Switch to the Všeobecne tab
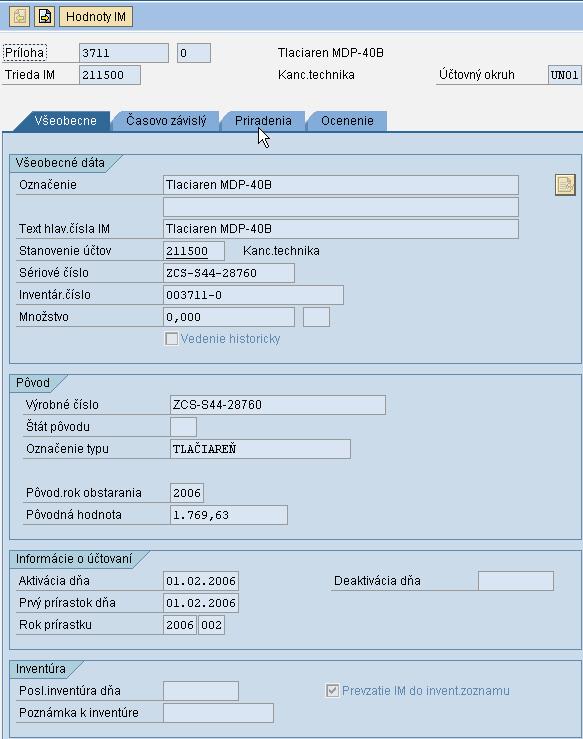This screenshot has height=739, width=583. (x=65, y=121)
